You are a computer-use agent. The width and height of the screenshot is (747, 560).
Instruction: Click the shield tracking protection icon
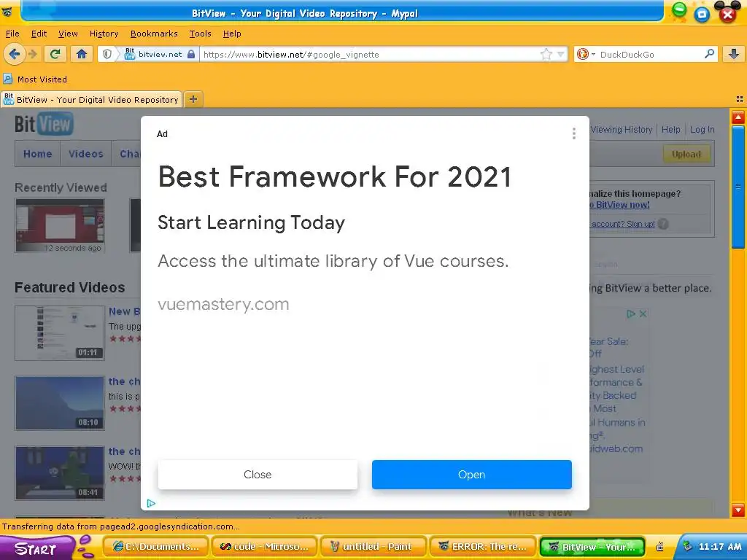pos(107,54)
